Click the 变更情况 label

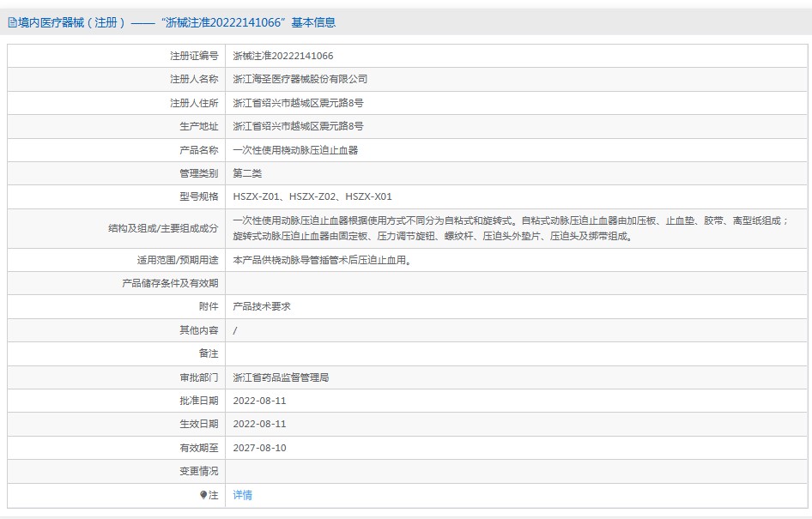(x=199, y=472)
